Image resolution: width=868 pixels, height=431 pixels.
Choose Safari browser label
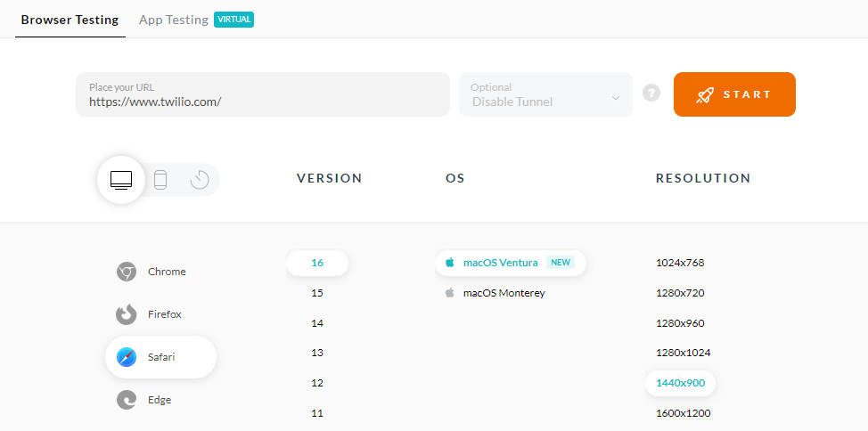(x=161, y=357)
